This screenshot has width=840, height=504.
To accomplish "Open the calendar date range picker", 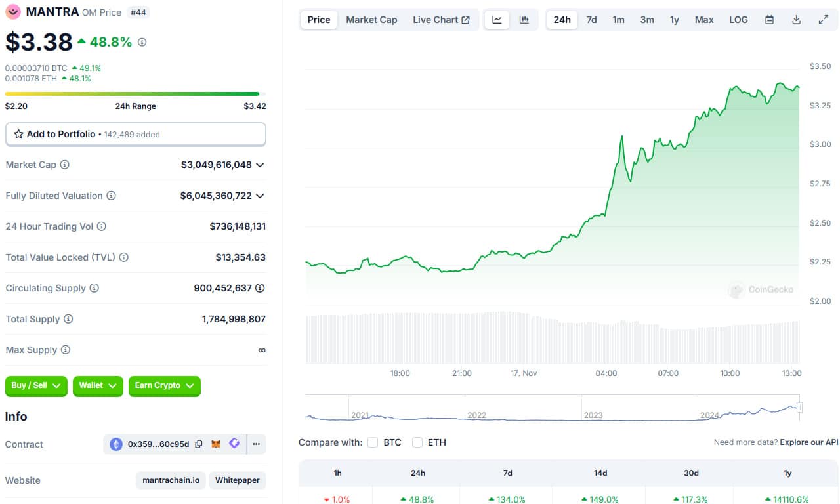I will tap(770, 20).
